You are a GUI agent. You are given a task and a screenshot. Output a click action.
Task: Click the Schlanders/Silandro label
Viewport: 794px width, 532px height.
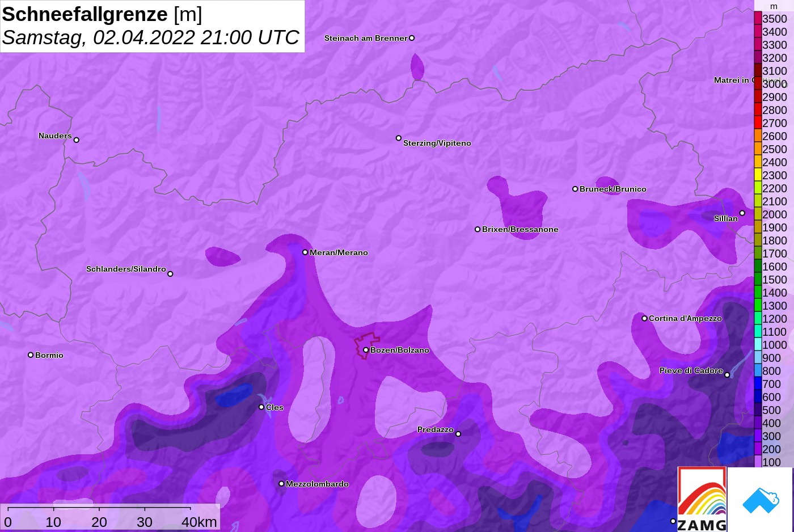[x=126, y=269]
